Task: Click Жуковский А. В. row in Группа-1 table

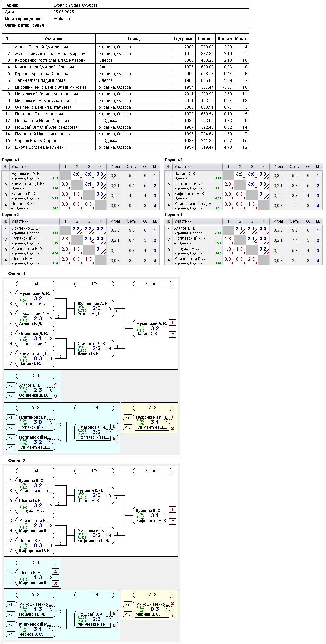Action: tap(80, 175)
